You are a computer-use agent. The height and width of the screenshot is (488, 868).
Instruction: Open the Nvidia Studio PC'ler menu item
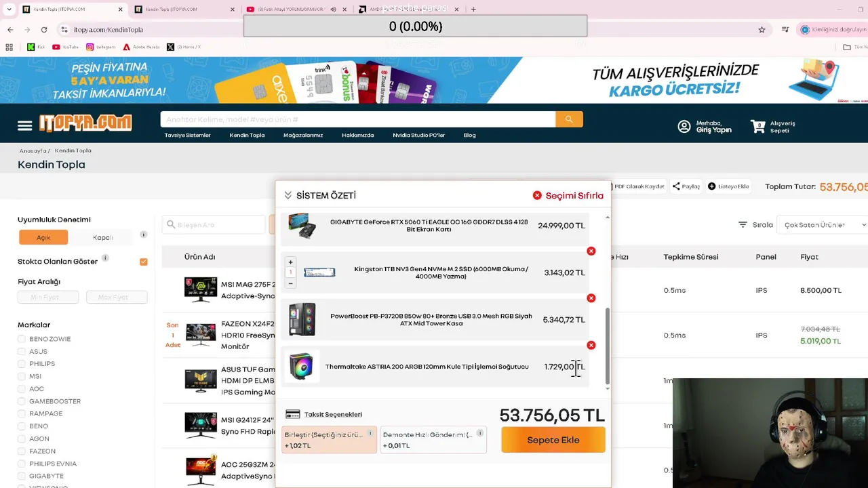(x=419, y=135)
